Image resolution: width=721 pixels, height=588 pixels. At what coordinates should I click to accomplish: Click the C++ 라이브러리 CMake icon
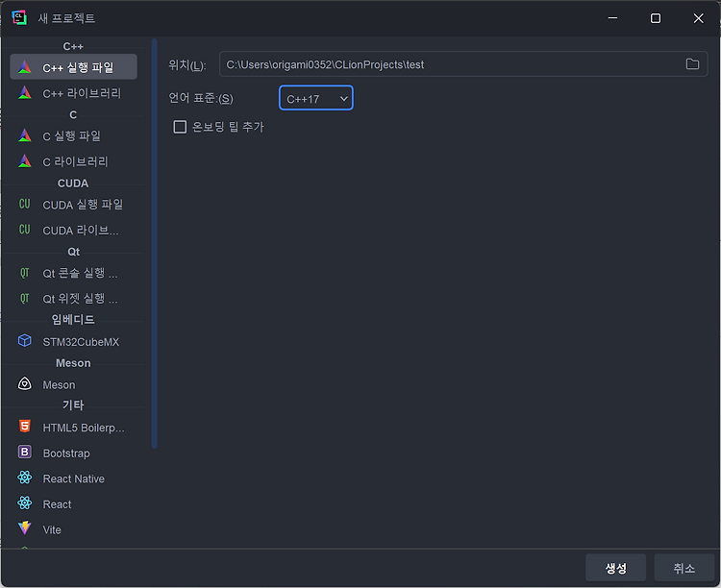[25, 93]
